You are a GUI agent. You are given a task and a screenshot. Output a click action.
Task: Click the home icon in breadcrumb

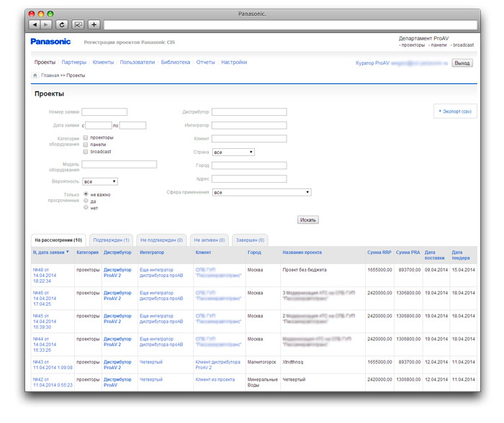[35, 76]
